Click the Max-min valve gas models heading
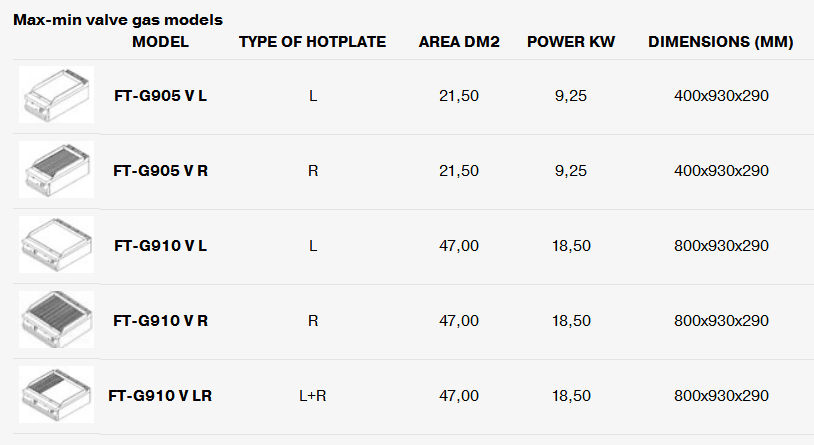814x445 pixels. pyautogui.click(x=118, y=20)
